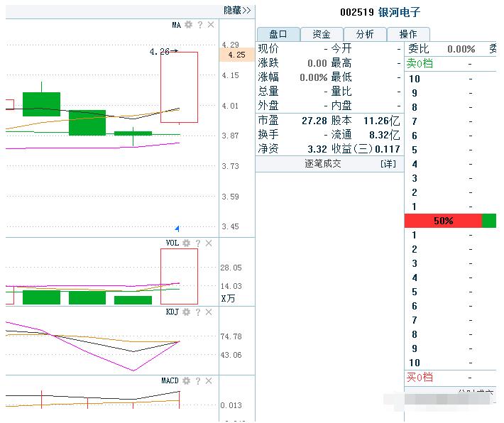
Task: Click the KDJ indicator label
Action: point(172,312)
